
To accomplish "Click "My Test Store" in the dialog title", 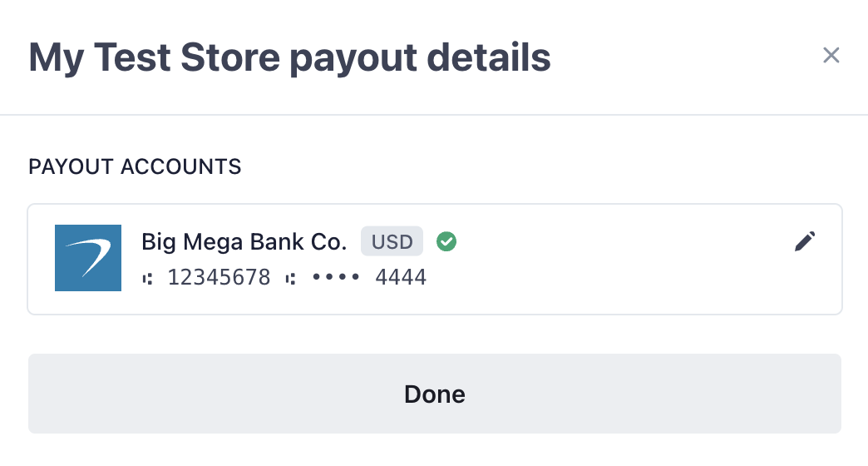I will (x=157, y=57).
